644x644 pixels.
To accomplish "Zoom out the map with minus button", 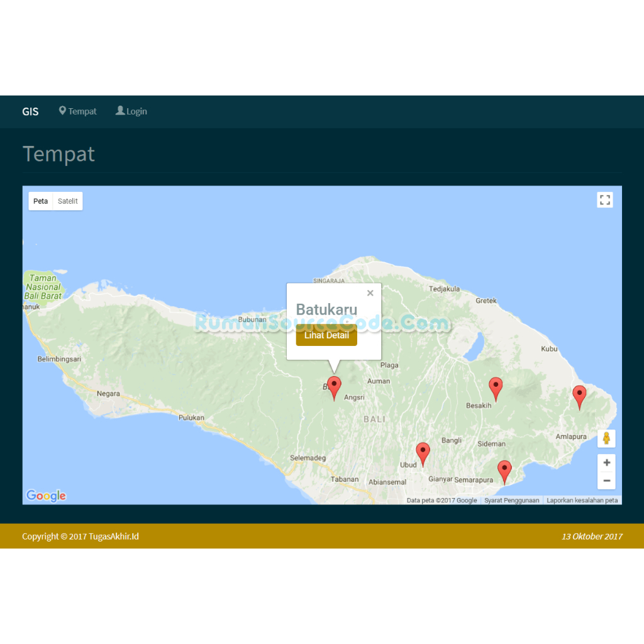I will (607, 480).
